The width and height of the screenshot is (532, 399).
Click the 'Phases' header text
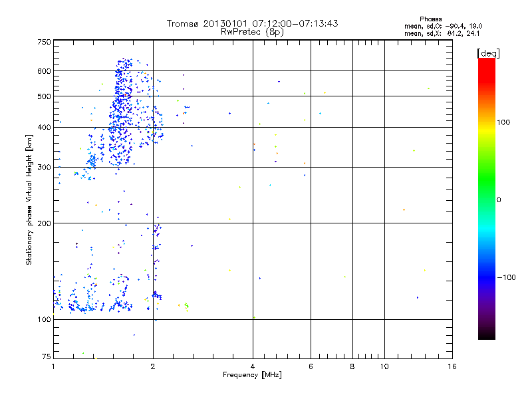coord(430,19)
